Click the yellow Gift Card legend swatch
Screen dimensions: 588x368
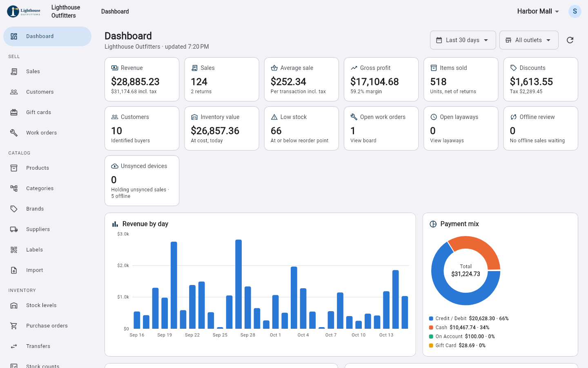[x=431, y=346]
